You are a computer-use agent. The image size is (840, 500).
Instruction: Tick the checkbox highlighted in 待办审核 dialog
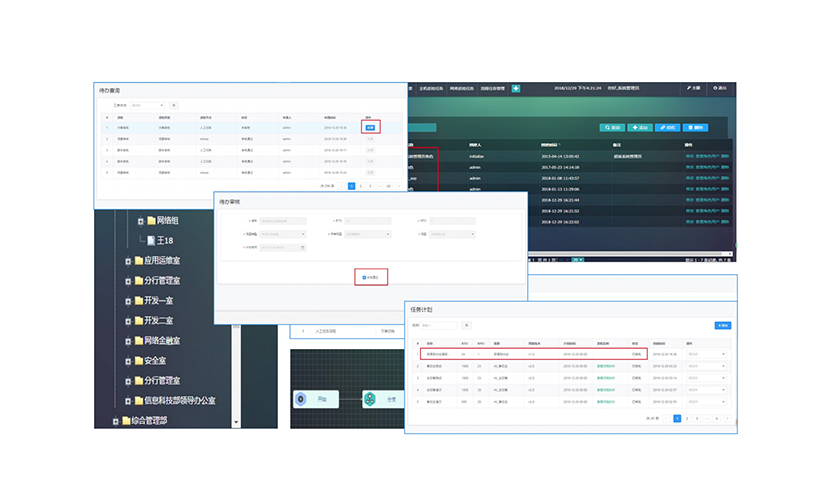364,277
